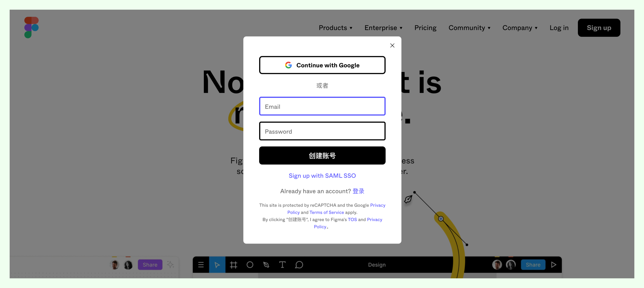Screen dimensions: 644x288
Task: Click the purple Share button
Action: click(150, 265)
